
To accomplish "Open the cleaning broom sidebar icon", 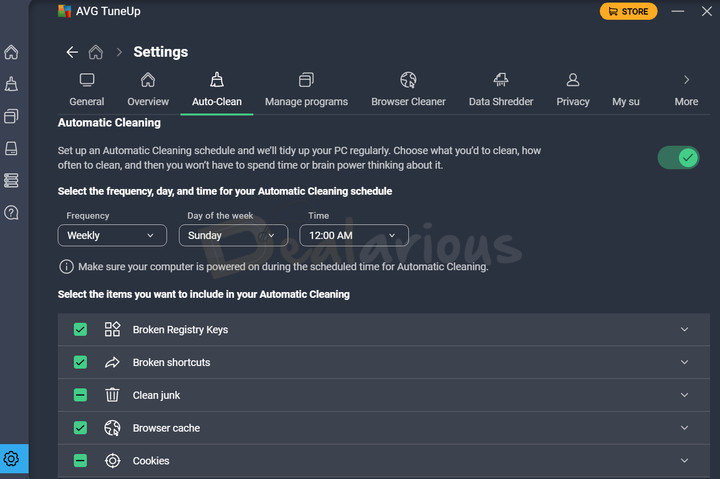I will (11, 84).
